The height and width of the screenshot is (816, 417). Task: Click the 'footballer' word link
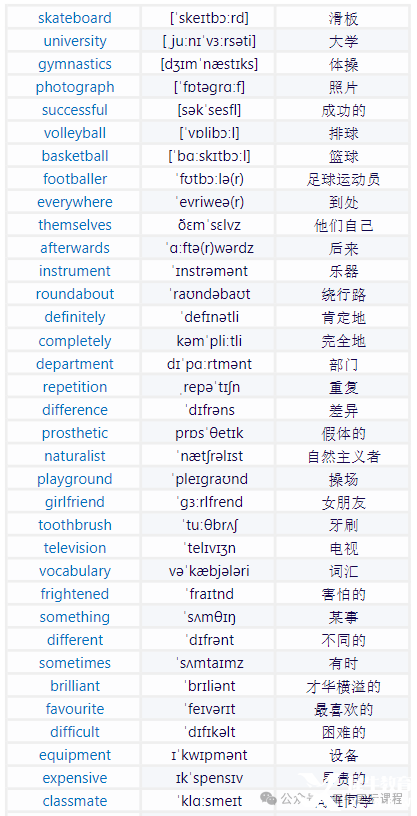pos(74,179)
